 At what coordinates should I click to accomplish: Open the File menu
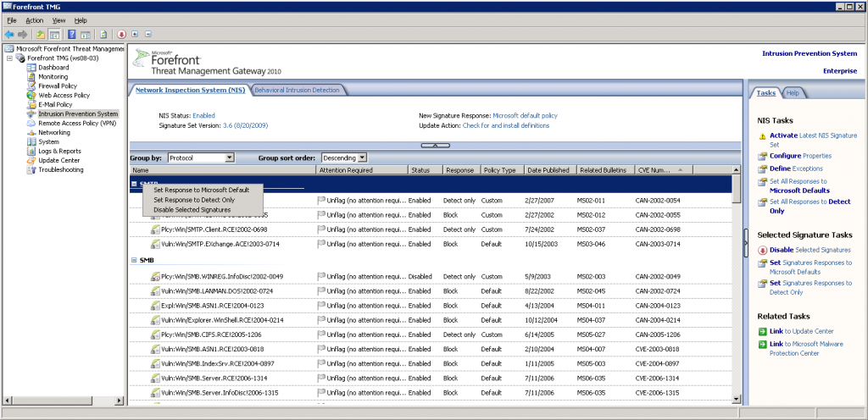[x=12, y=20]
